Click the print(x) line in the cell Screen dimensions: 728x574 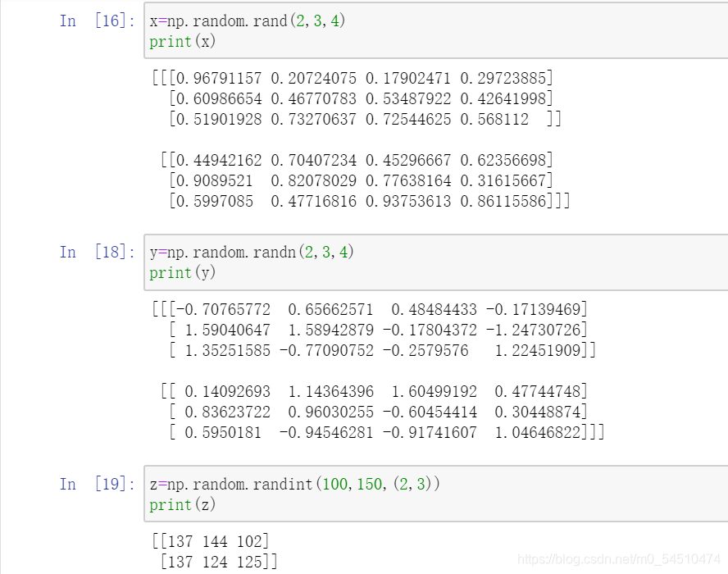pyautogui.click(x=183, y=41)
